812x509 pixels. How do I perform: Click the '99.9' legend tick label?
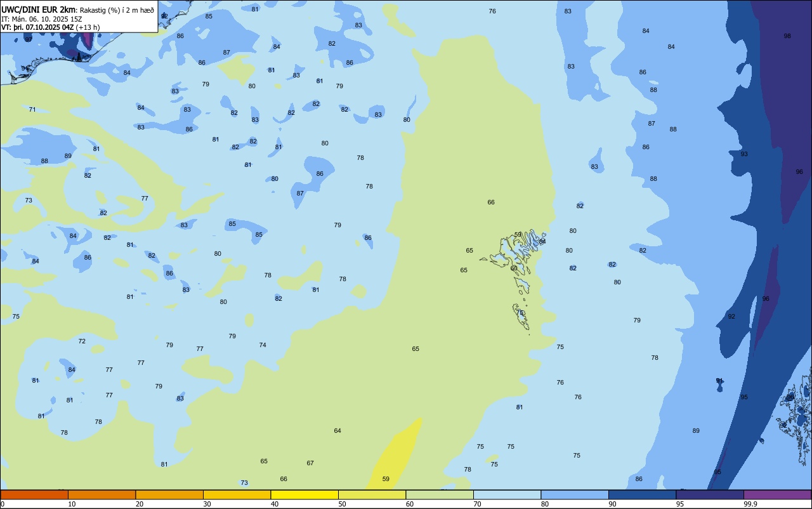tap(750, 504)
